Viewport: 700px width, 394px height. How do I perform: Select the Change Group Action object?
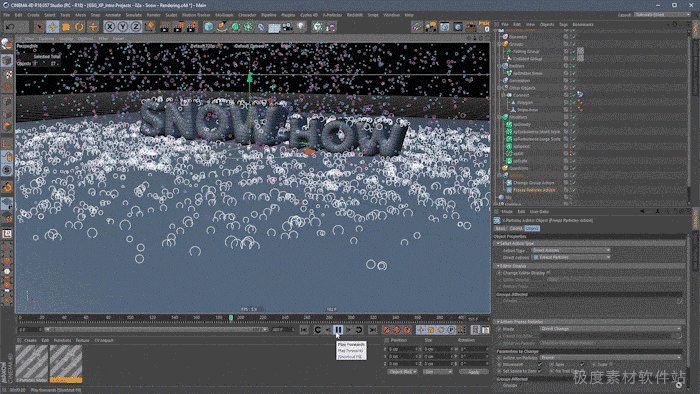tap(533, 183)
